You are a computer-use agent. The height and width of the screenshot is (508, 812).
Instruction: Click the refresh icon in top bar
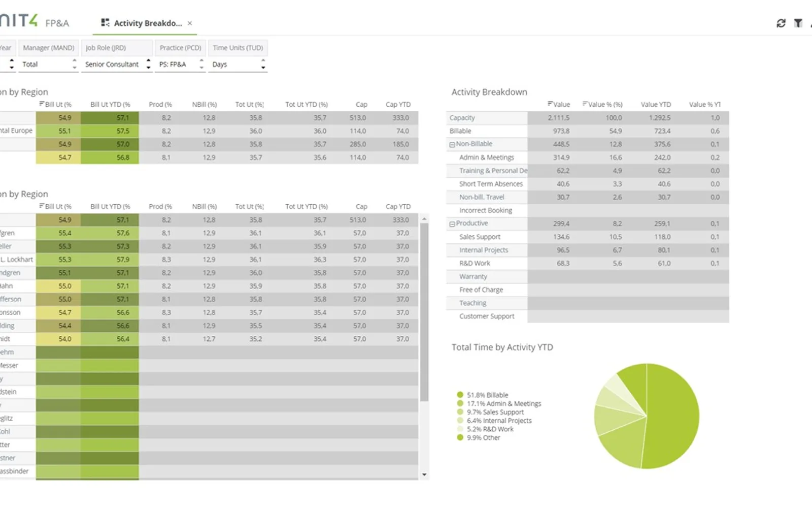781,23
